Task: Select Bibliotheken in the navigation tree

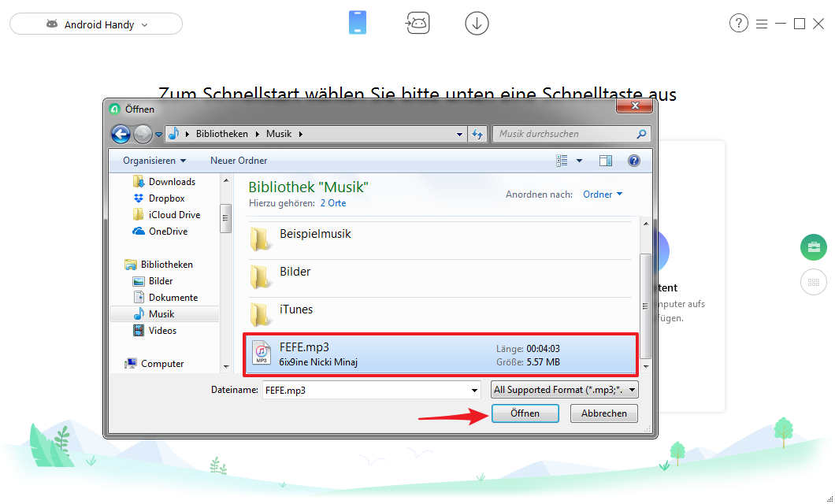Action: point(167,265)
